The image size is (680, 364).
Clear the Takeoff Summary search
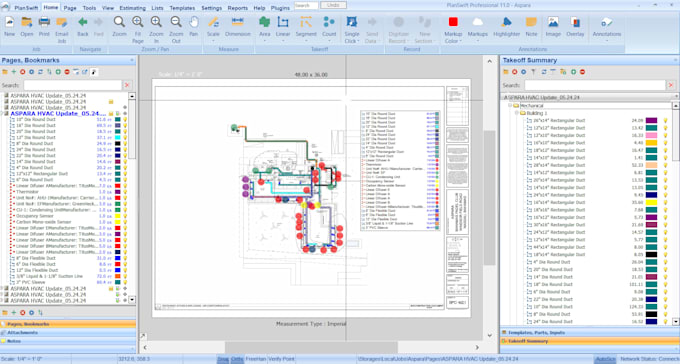(x=671, y=85)
